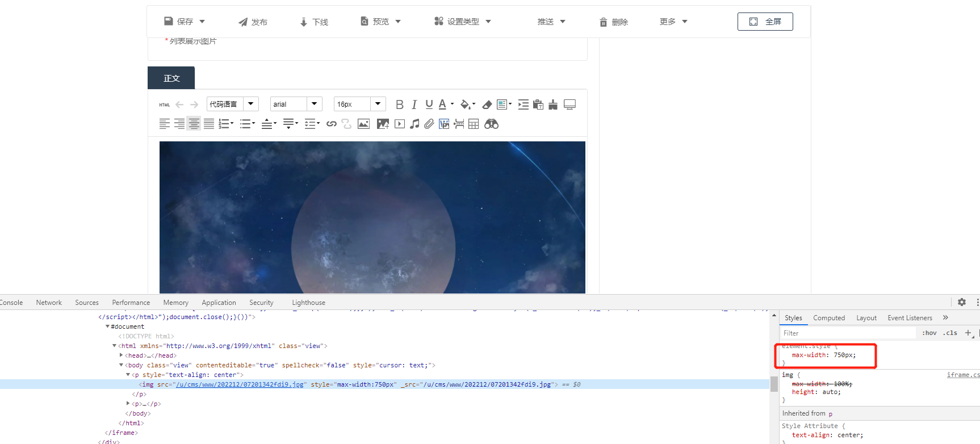Screen dimensions: 980x444
Task: Click the paperclip attachment icon
Action: [429, 124]
